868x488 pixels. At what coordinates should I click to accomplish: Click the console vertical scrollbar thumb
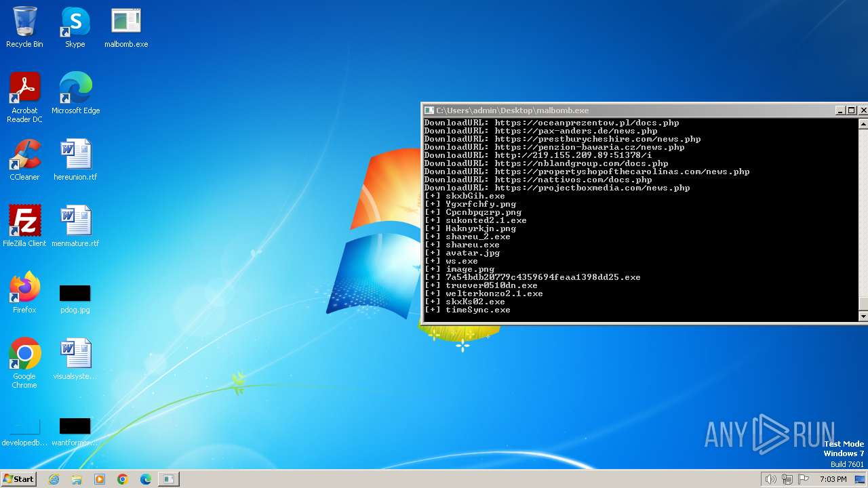(x=863, y=304)
